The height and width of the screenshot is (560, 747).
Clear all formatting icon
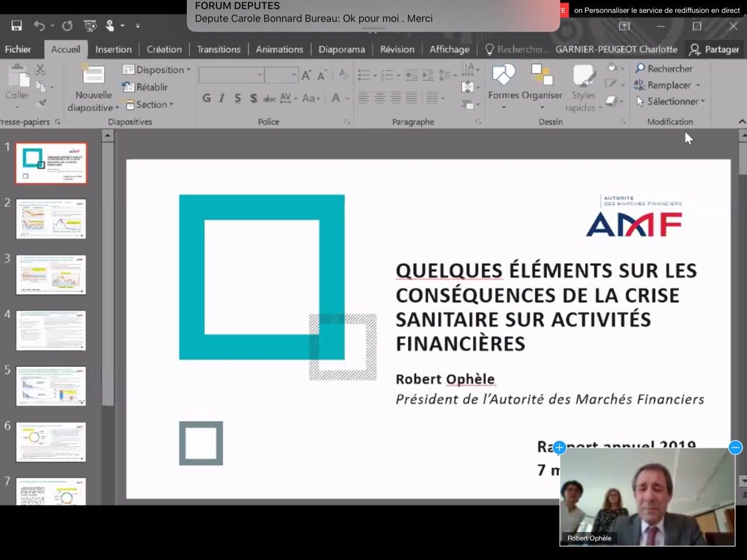click(343, 75)
